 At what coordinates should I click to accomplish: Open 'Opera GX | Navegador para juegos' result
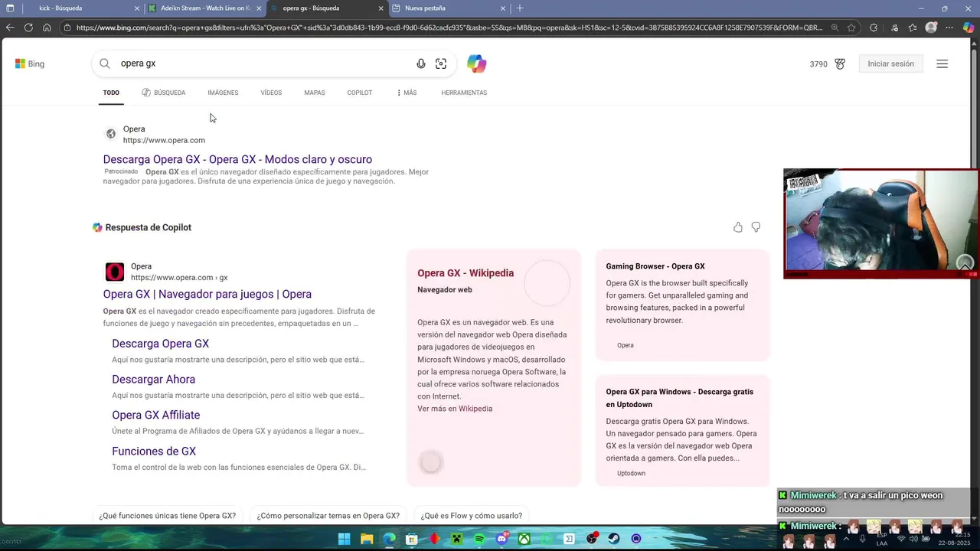click(207, 294)
